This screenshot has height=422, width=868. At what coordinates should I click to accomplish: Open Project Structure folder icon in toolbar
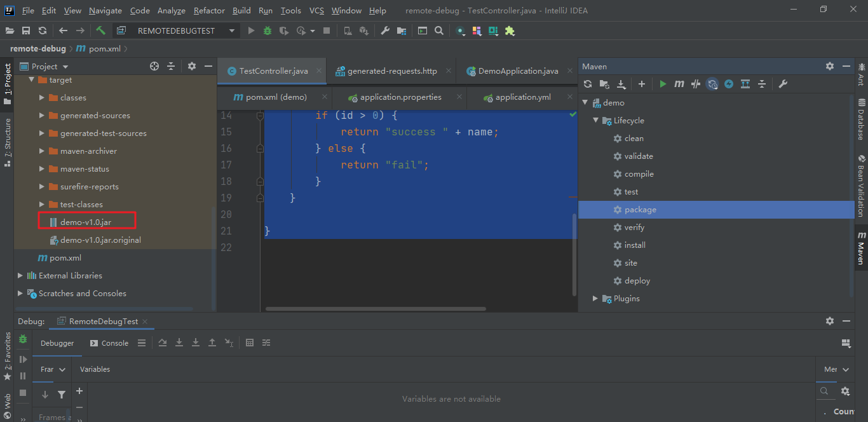pyautogui.click(x=402, y=31)
